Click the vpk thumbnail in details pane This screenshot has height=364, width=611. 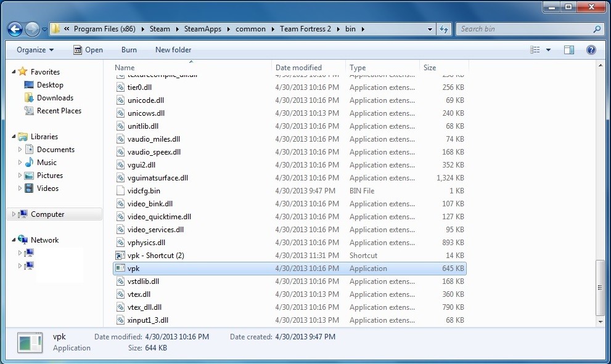point(30,342)
